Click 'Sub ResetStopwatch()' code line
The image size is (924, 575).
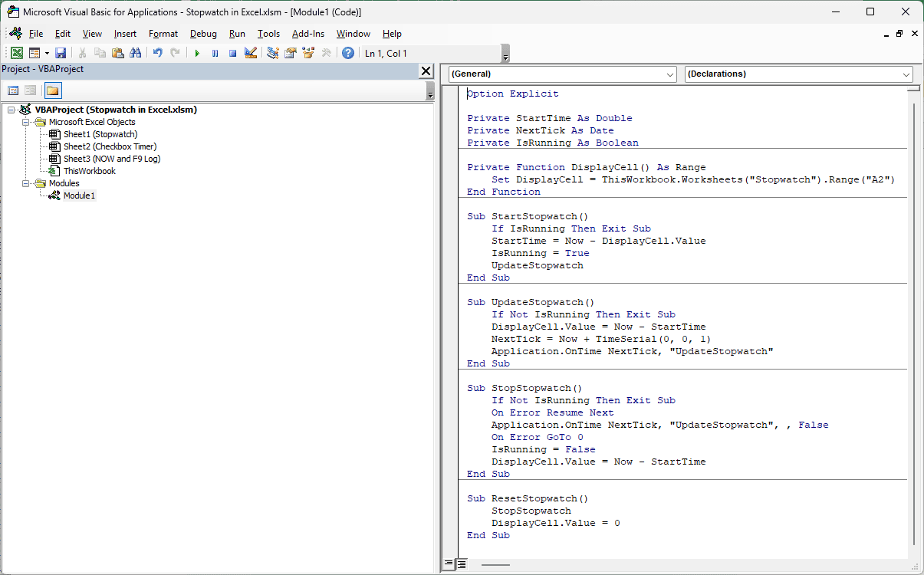coord(528,498)
